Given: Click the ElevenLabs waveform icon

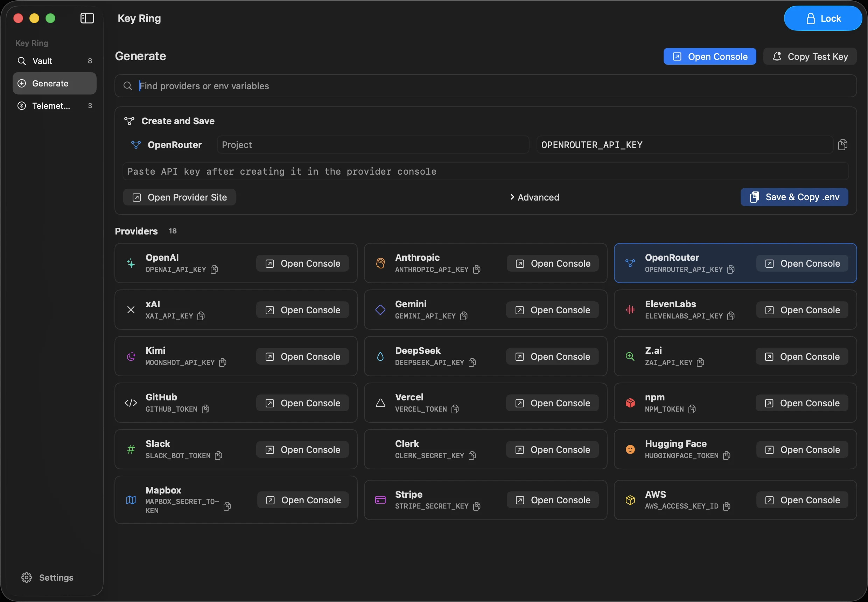Looking at the screenshot, I should (x=630, y=310).
